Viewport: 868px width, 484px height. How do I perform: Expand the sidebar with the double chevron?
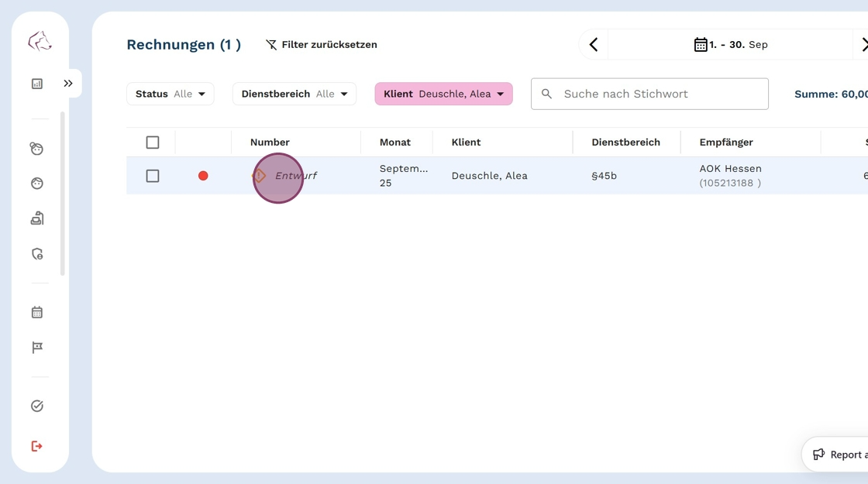coord(68,84)
